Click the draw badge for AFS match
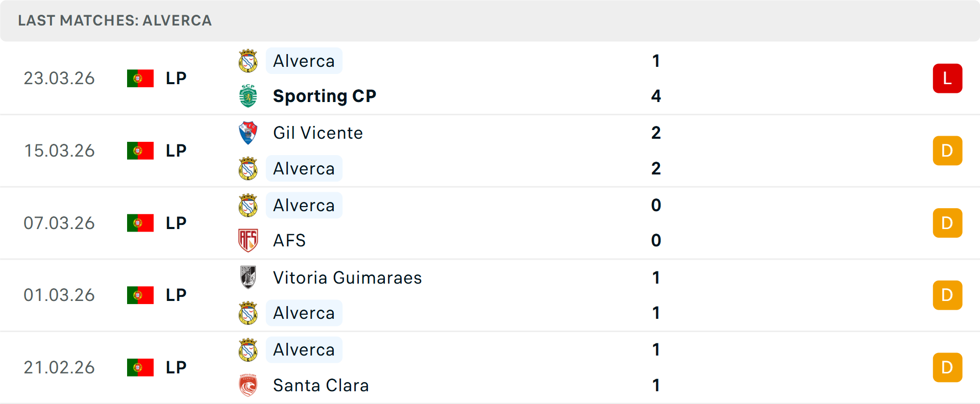The width and height of the screenshot is (980, 404). [947, 223]
